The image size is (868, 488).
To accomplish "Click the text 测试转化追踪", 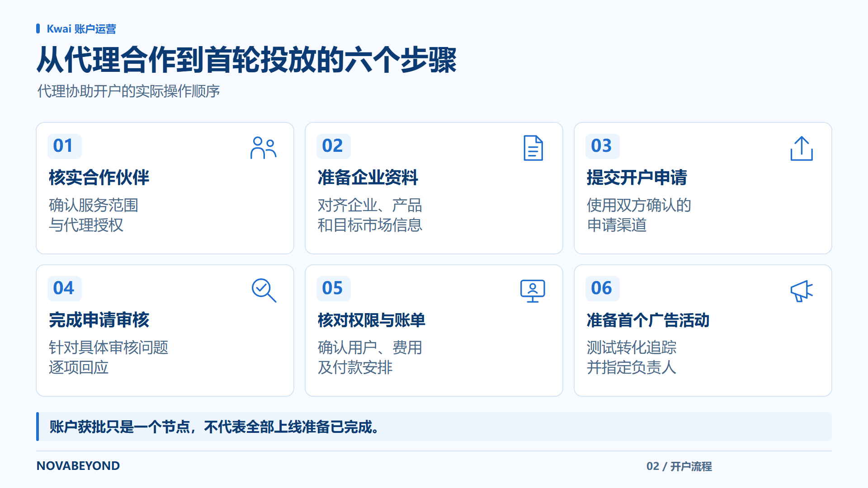I will (x=632, y=347).
